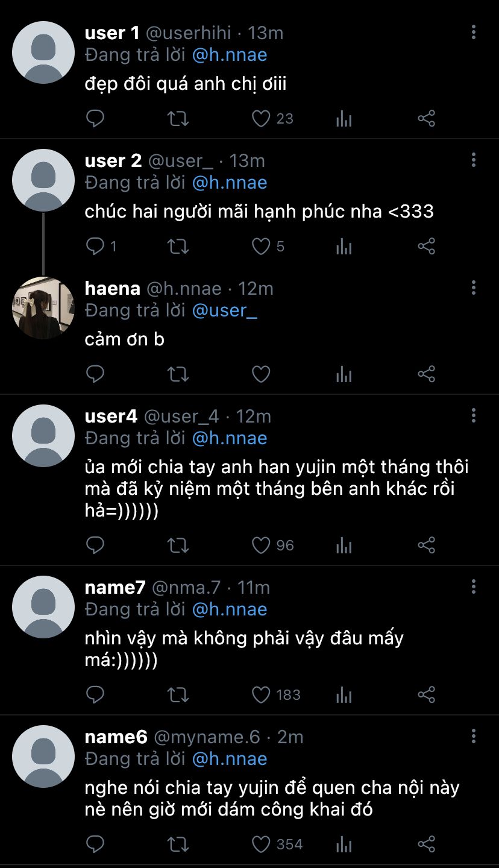Open @user_ mention in haena's reply

tap(224, 310)
